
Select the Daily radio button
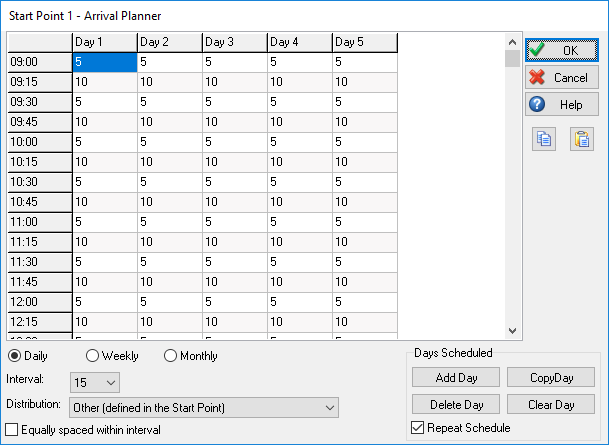pos(15,356)
